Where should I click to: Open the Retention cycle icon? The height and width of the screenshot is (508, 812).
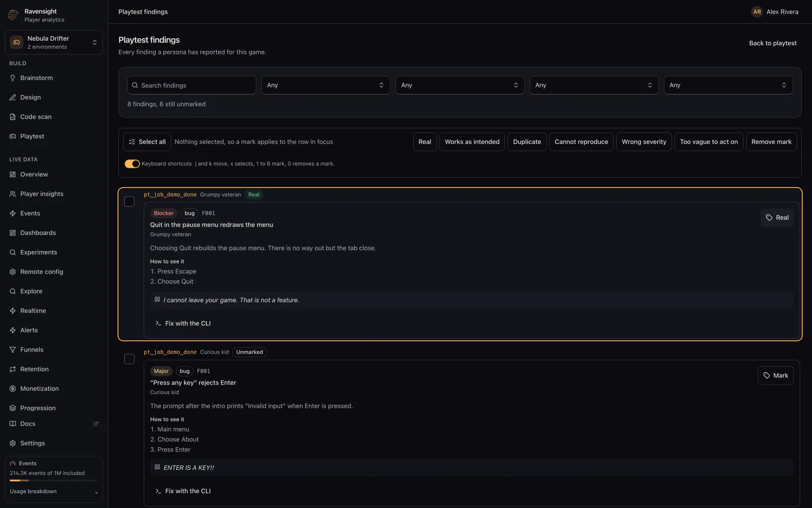[13, 369]
